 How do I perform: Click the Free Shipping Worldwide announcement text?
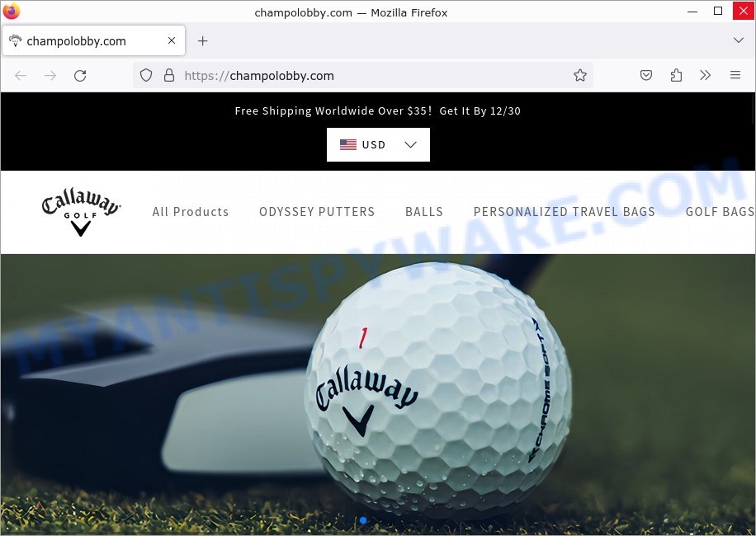tap(377, 110)
